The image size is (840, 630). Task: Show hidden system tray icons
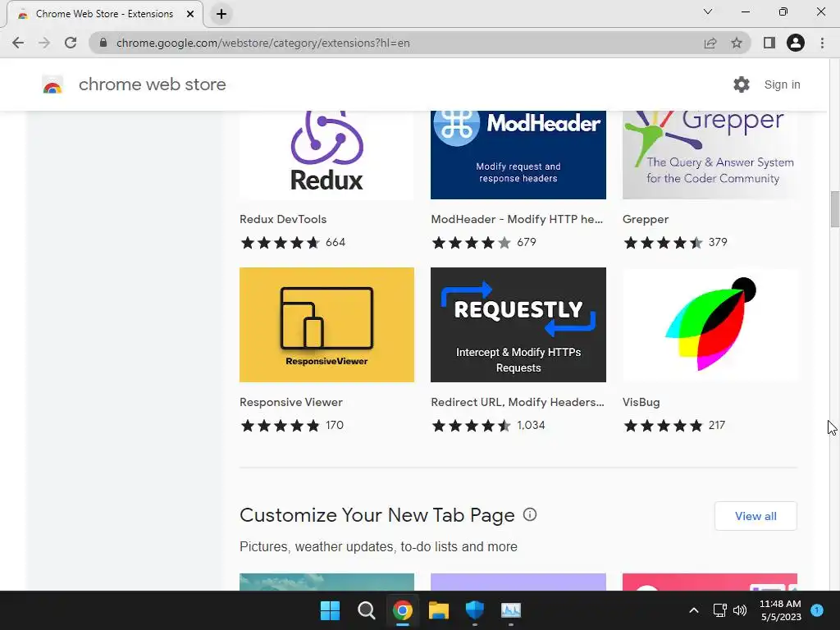(x=694, y=610)
